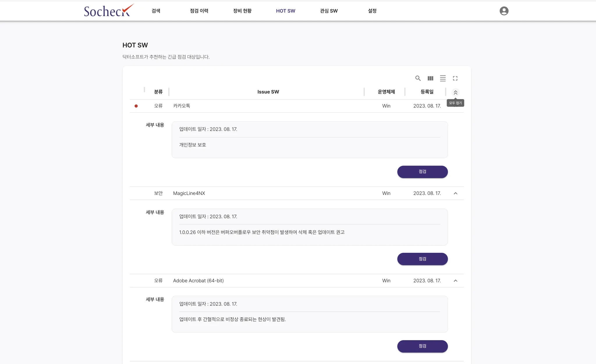Collapse all rows with double chevron
This screenshot has height=364, width=596.
(455, 93)
